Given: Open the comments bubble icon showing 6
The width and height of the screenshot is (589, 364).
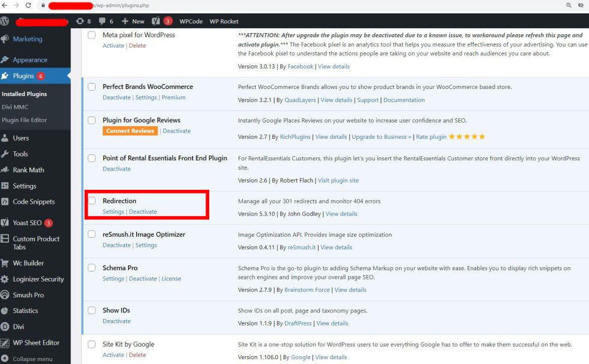Looking at the screenshot, I should (102, 22).
